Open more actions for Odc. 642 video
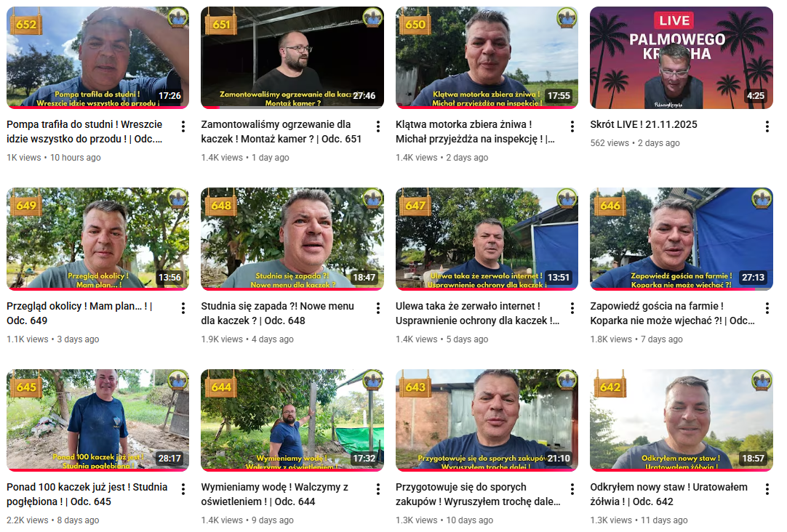787x532 pixels. click(767, 489)
